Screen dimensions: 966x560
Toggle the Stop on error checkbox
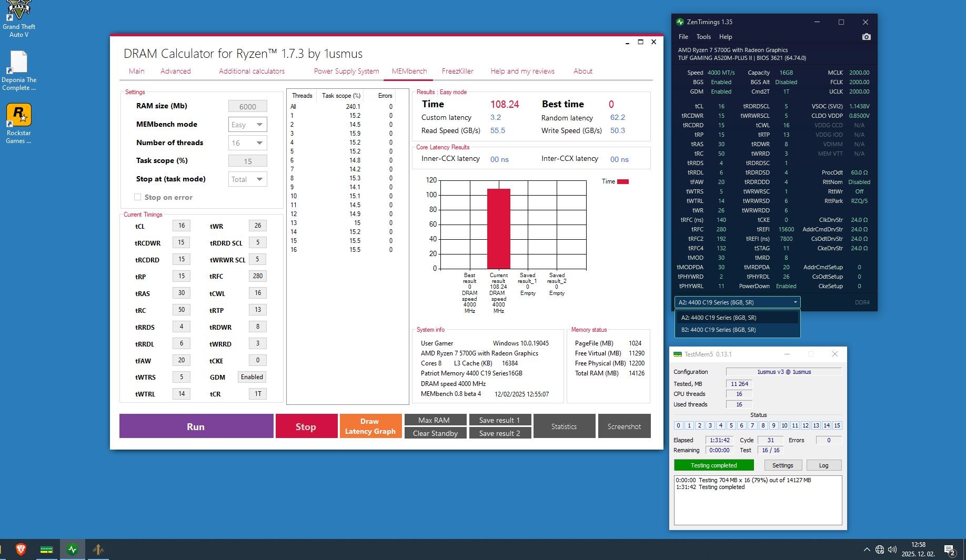pos(138,197)
